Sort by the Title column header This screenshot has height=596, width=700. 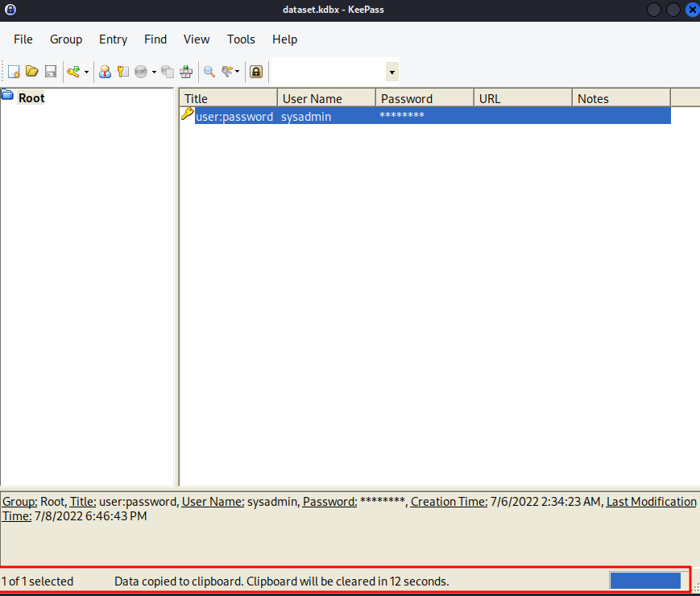point(229,99)
